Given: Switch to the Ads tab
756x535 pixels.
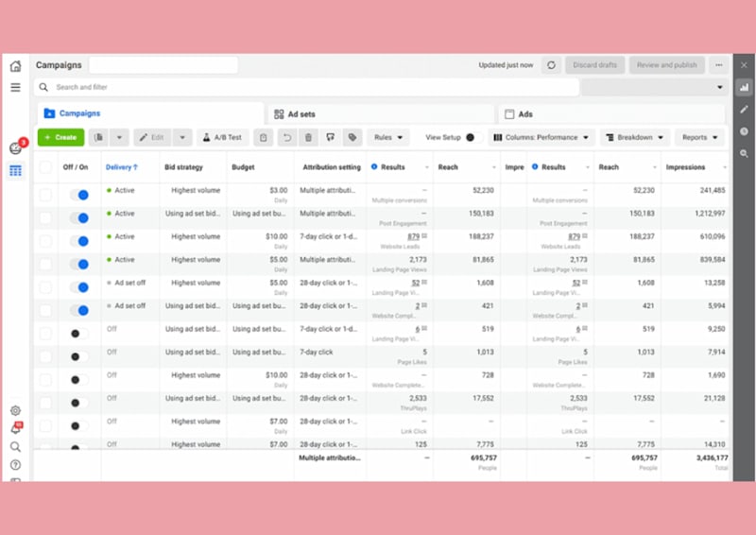Looking at the screenshot, I should [x=611, y=114].
